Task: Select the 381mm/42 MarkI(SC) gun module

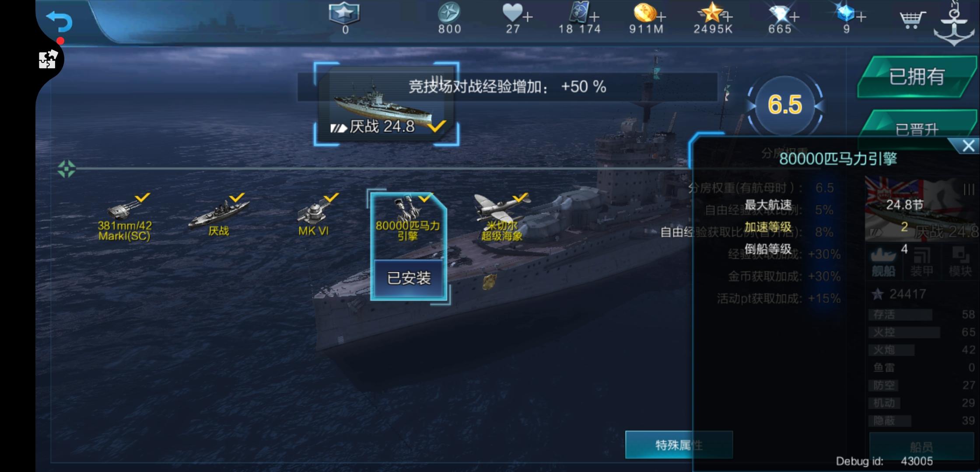Action: [x=125, y=217]
